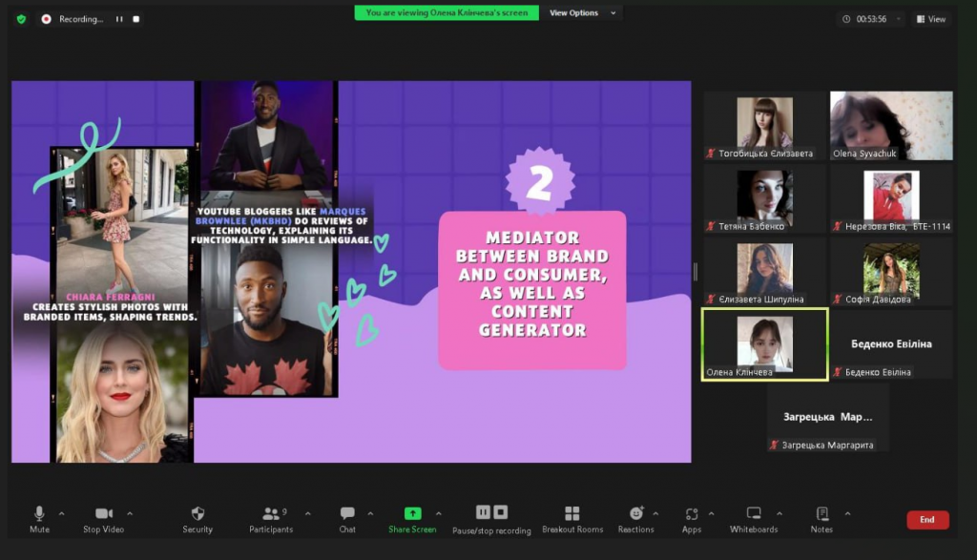Open the Chat panel
The height and width of the screenshot is (560, 977).
pyautogui.click(x=347, y=518)
